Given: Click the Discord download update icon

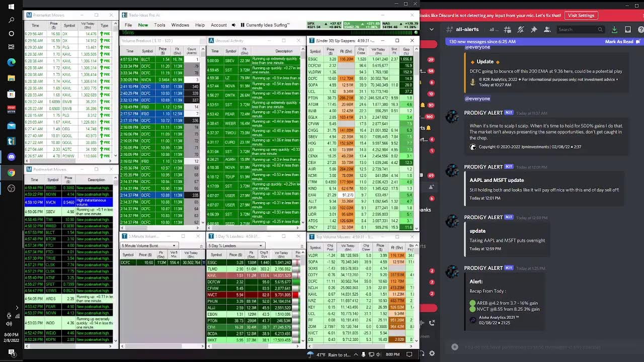Looking at the screenshot, I should 614,30.
